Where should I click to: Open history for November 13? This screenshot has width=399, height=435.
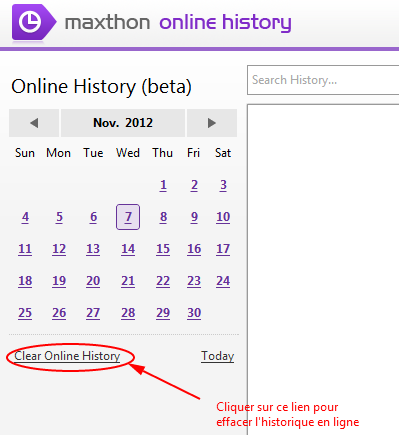coord(93,249)
